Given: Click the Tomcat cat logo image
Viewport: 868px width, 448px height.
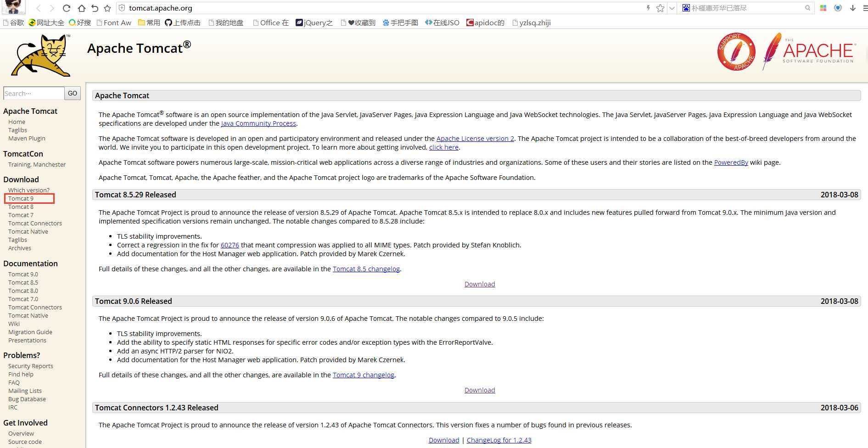Looking at the screenshot, I should click(41, 56).
